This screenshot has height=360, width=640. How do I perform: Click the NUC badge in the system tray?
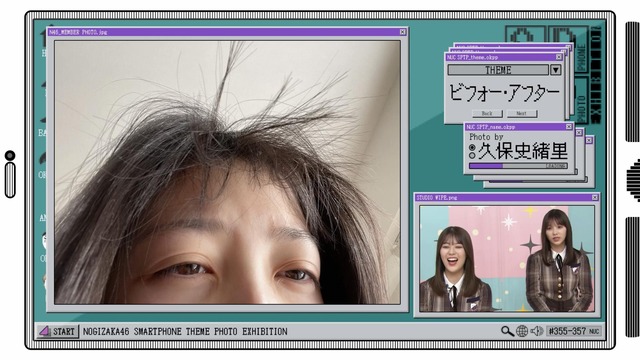click(x=594, y=331)
